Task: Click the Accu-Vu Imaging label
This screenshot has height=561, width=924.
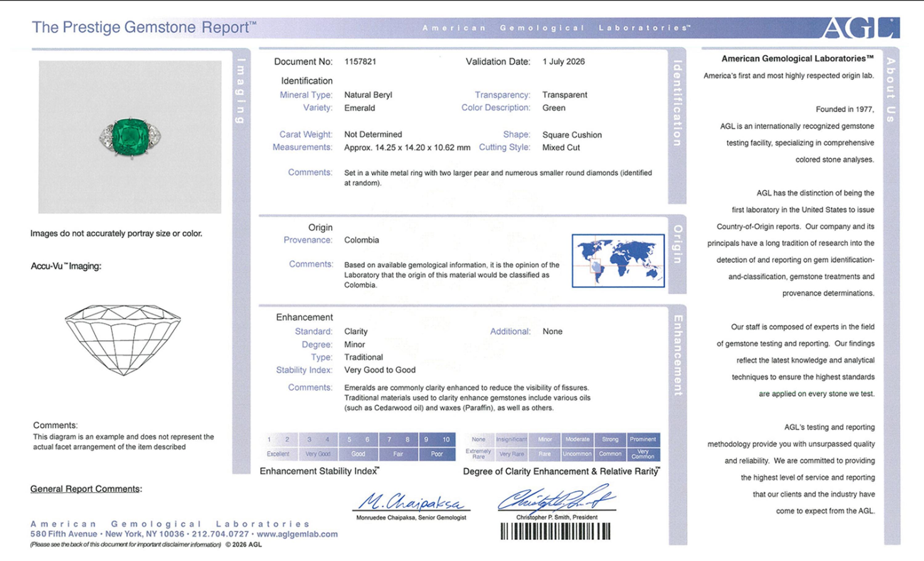Action: 66,266
